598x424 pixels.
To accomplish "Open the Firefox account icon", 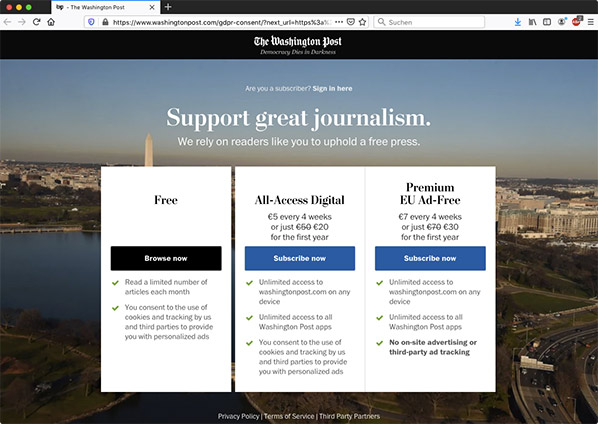I will (x=561, y=22).
